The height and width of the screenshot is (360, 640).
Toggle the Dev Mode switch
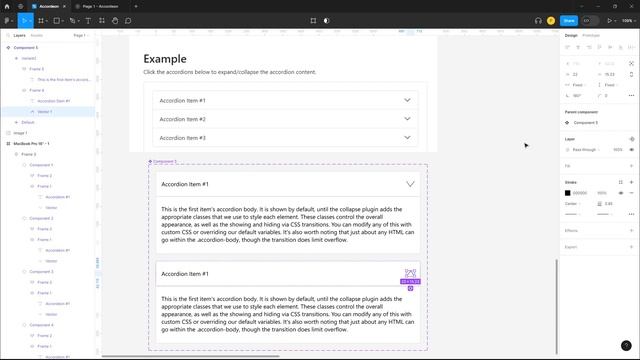[x=590, y=20]
